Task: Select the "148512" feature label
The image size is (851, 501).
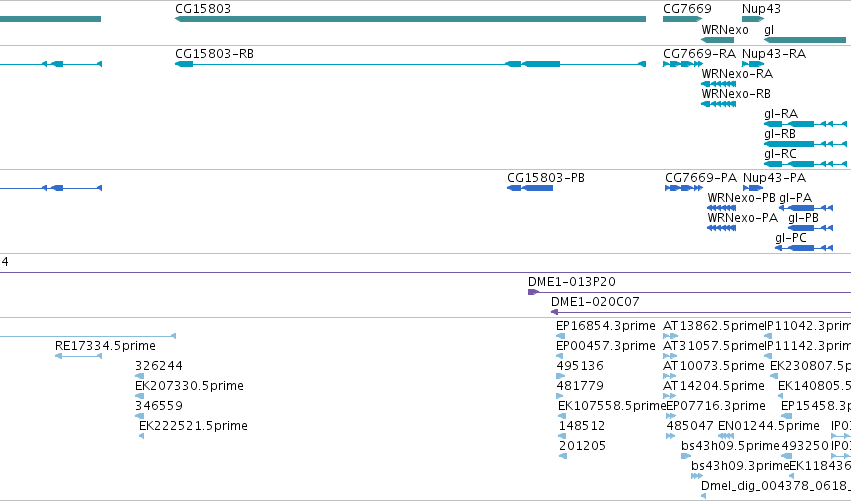Action: (582, 426)
